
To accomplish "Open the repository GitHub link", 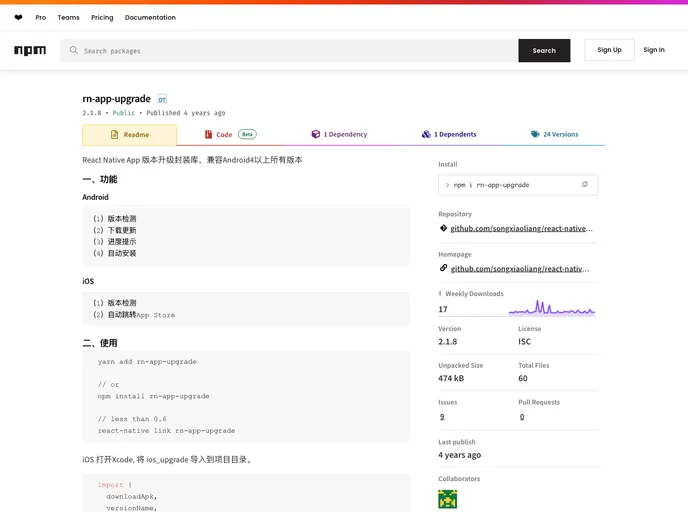I will pyautogui.click(x=521, y=229).
